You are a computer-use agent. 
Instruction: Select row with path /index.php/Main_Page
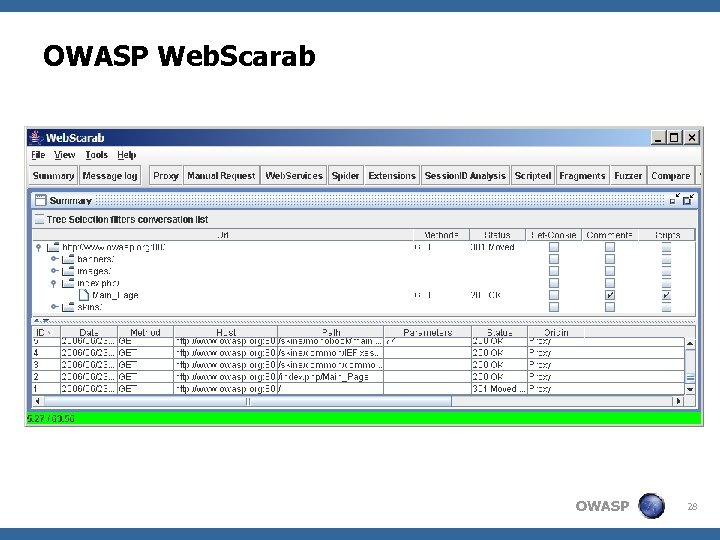tap(358, 377)
